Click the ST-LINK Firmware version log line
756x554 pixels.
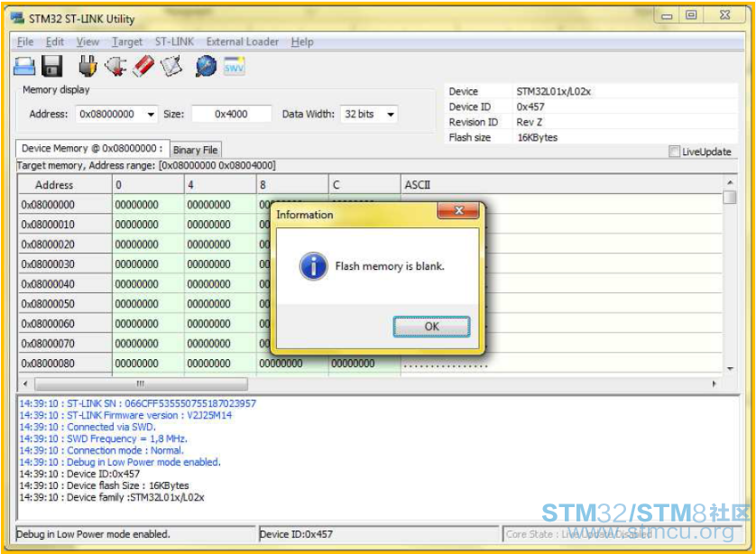coord(125,415)
